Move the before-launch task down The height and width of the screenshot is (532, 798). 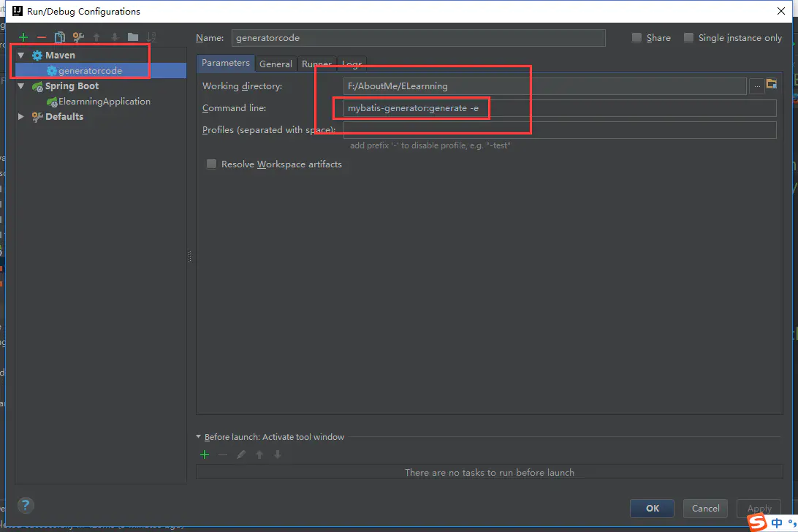278,455
